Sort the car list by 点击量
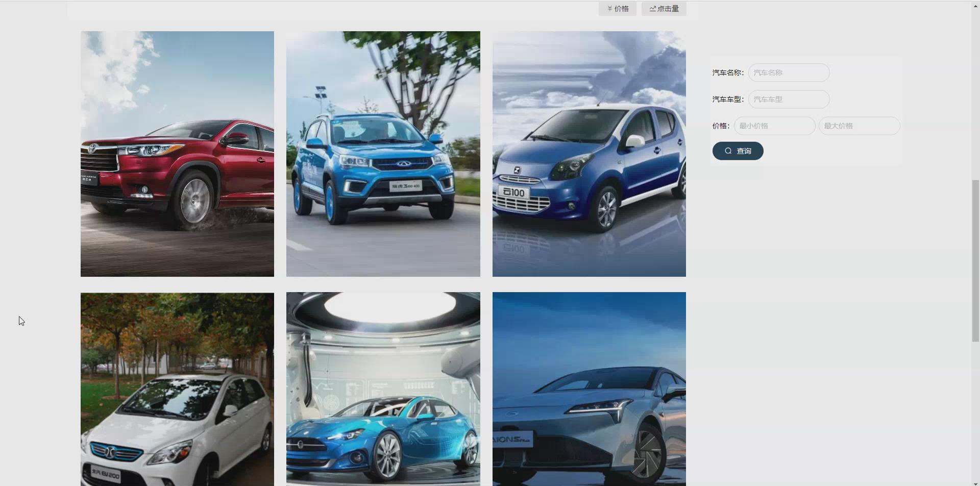 point(664,9)
